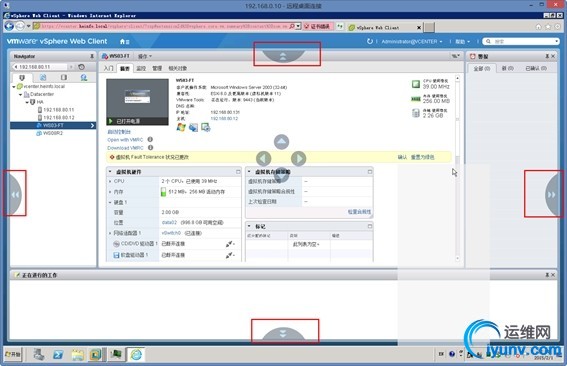Viewport: 567px width, 366px height.
Task: Collapse the HA cluster tree node
Action: [x=26, y=102]
